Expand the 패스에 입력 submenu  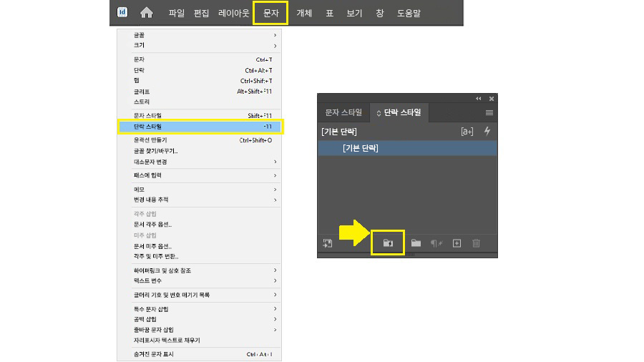(199, 175)
